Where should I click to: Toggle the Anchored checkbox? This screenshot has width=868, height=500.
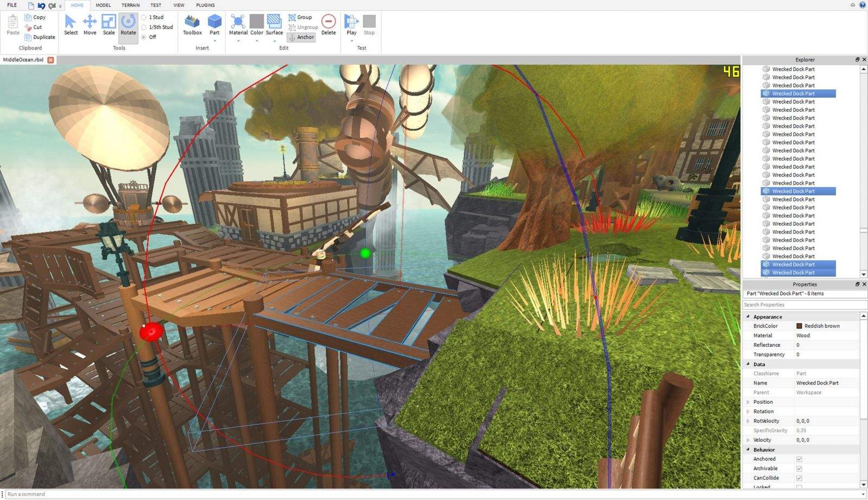coord(799,459)
